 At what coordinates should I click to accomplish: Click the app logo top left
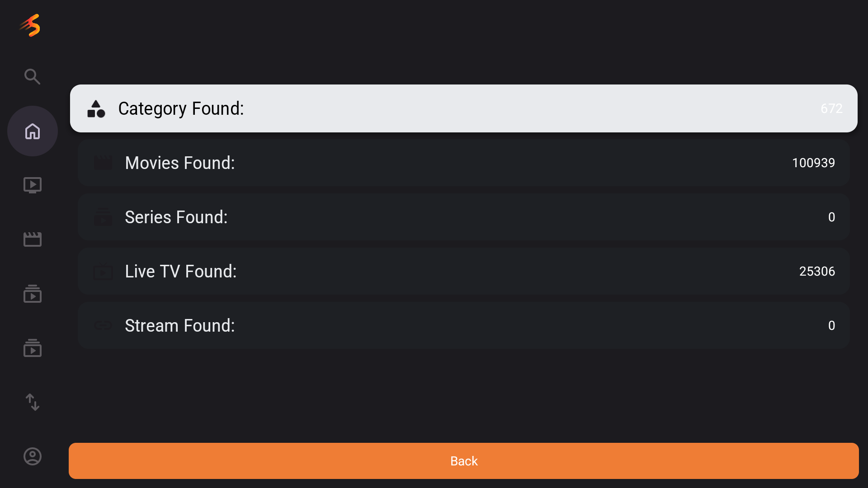click(x=30, y=26)
